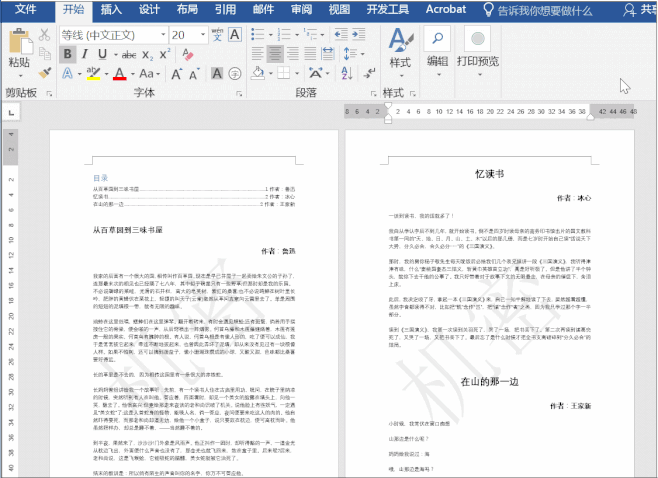
Task: Click the Increase Indent icon
Action: tap(358, 34)
